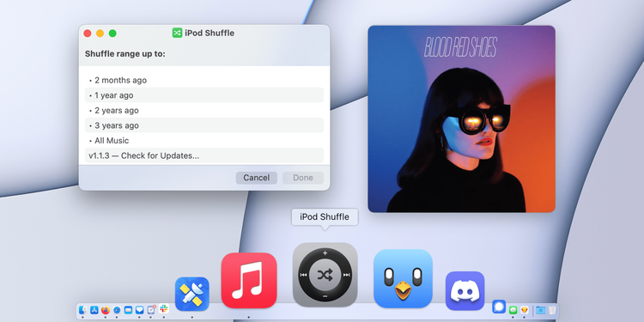Screen dimensions: 644x322
Task: Click the Blood Red Shoes album artwork
Action: 461,118
